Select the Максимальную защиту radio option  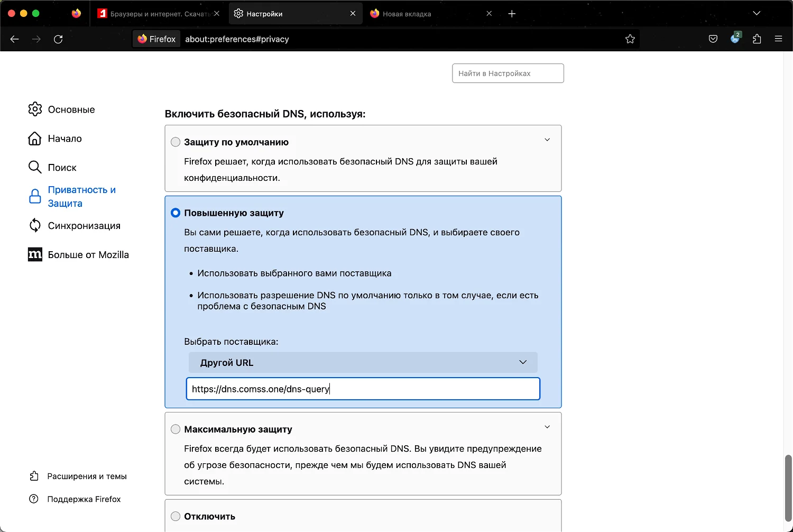point(176,429)
